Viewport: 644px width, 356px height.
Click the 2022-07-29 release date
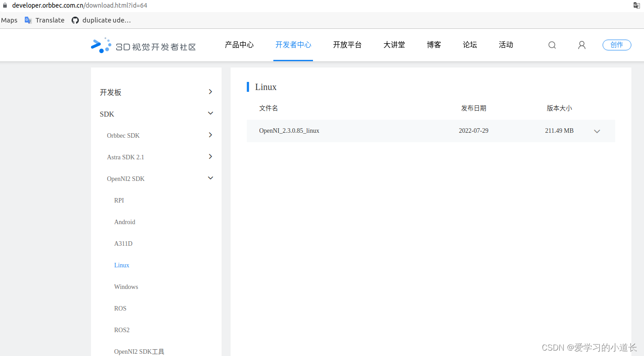pyautogui.click(x=473, y=131)
